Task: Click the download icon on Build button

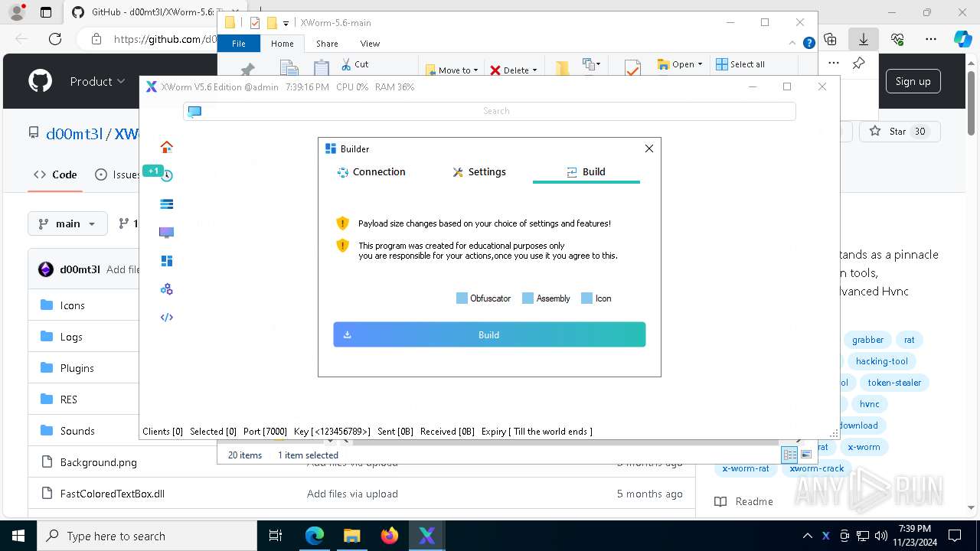Action: click(347, 334)
